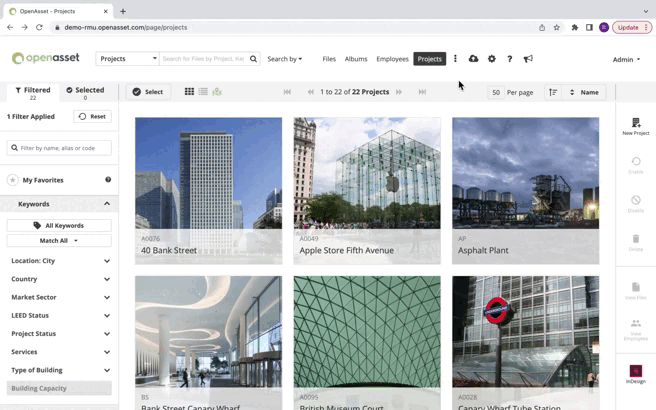Toggle the My Favorites star
656x410 pixels.
point(13,180)
